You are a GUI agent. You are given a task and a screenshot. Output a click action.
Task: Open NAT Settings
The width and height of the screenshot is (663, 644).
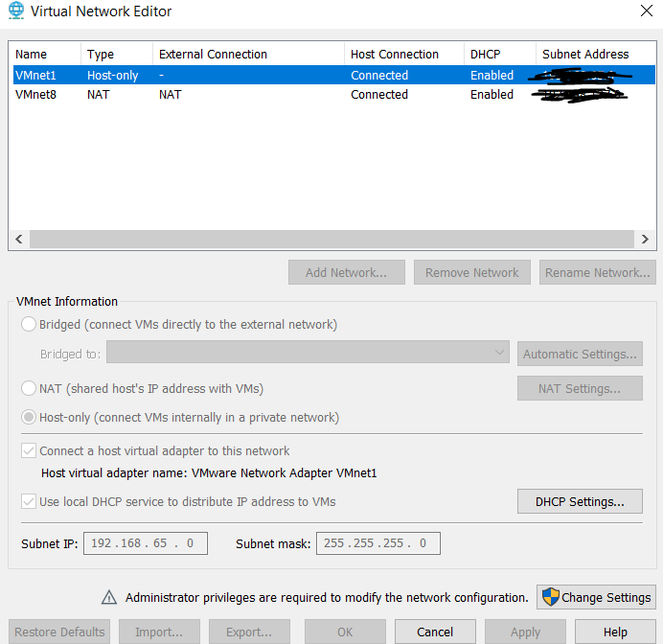point(580,388)
